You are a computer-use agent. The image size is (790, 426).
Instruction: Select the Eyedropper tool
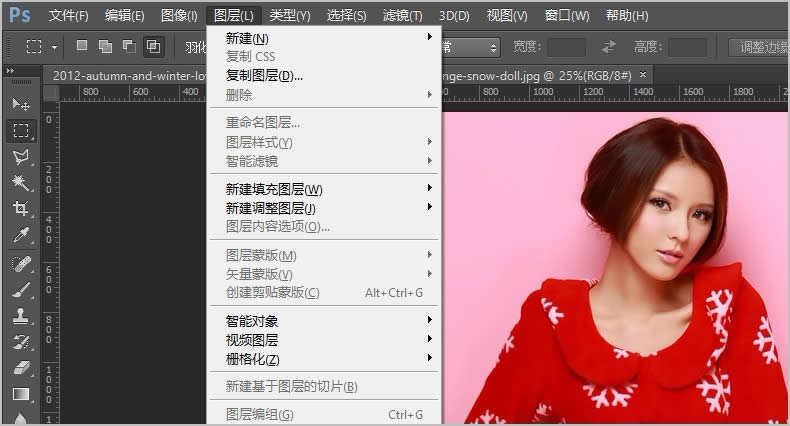(20, 236)
